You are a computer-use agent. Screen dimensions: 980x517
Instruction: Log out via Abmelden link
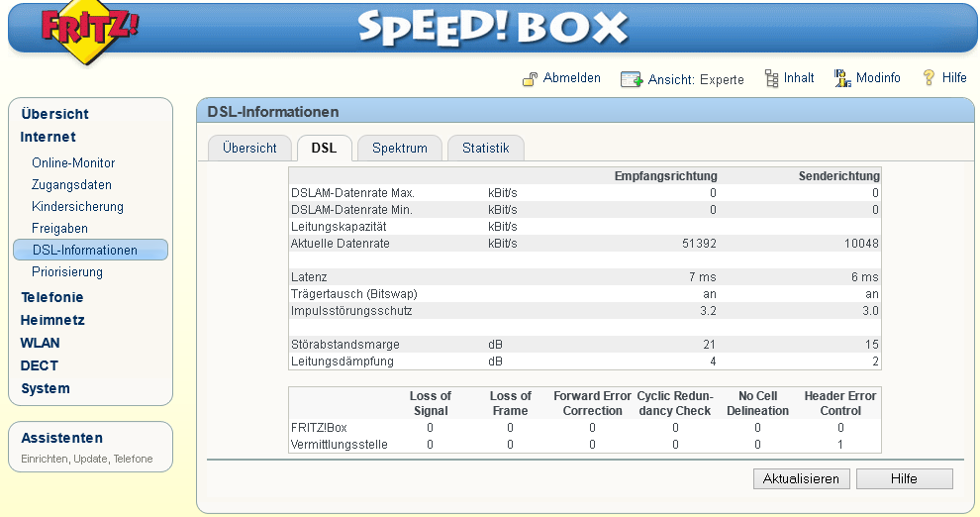point(572,78)
